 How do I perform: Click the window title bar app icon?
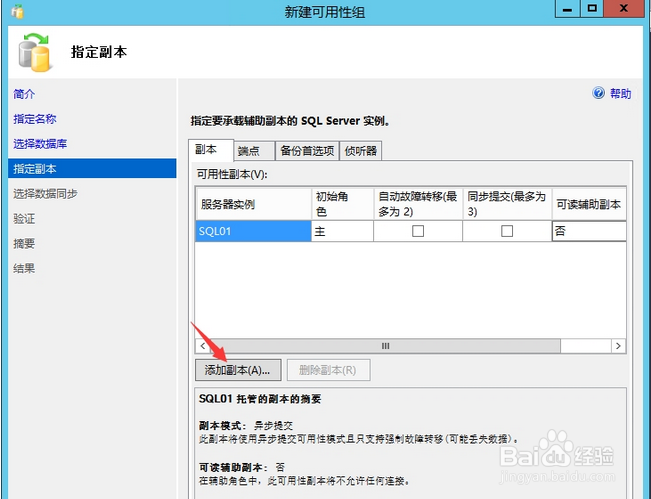click(17, 12)
